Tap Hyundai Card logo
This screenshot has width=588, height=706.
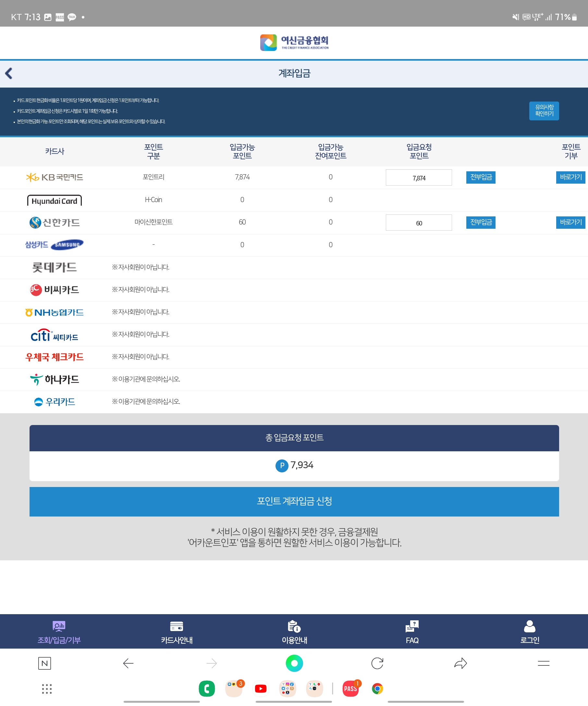pos(55,201)
